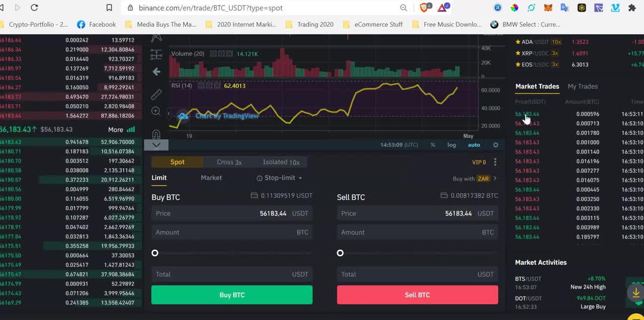Open chart settings gear icon
This screenshot has height=320, width=644.
click(x=496, y=145)
